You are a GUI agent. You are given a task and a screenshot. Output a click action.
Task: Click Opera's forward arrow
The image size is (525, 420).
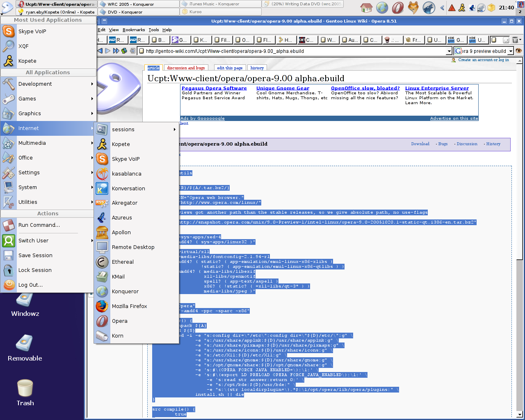pos(107,51)
